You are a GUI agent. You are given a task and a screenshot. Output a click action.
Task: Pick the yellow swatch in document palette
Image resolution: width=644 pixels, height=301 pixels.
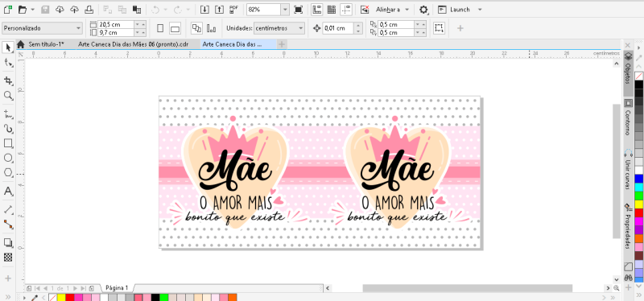pos(61,297)
